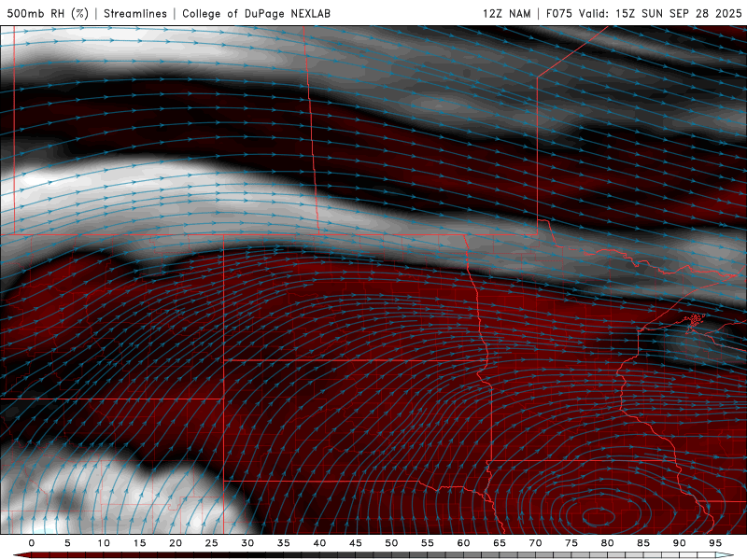
Task: Click the 75 label on the colorbar
Action: coord(571,543)
